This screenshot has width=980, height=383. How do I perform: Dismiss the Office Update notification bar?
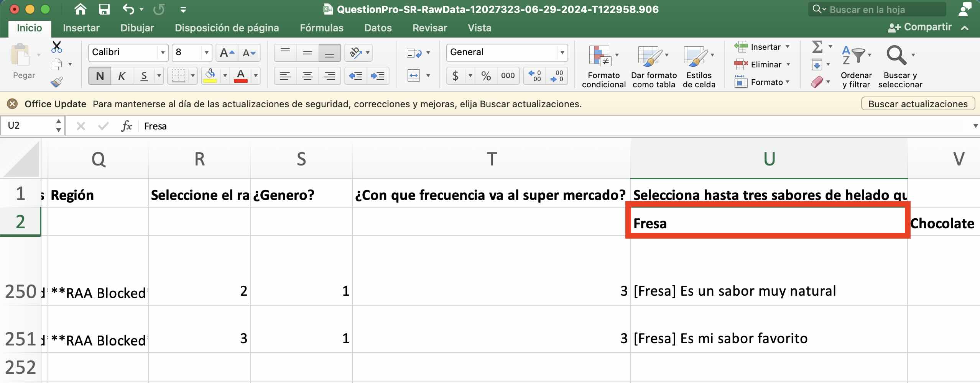[12, 104]
